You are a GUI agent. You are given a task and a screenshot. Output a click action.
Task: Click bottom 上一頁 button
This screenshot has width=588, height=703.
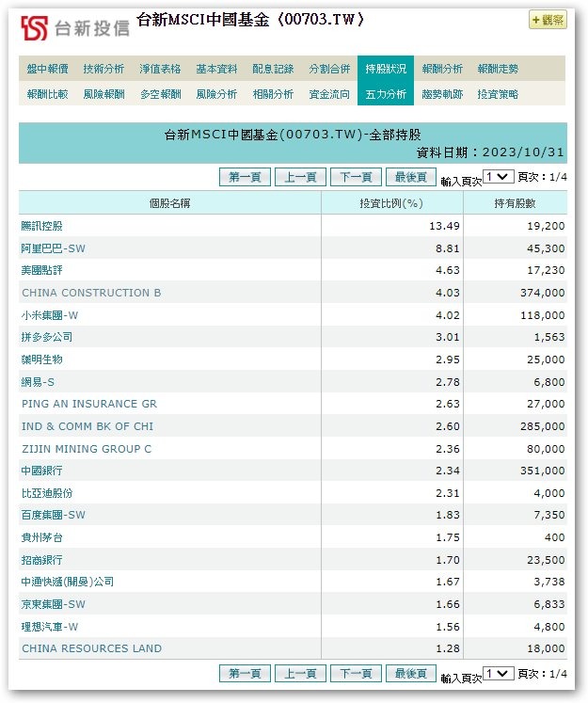pyautogui.click(x=300, y=674)
